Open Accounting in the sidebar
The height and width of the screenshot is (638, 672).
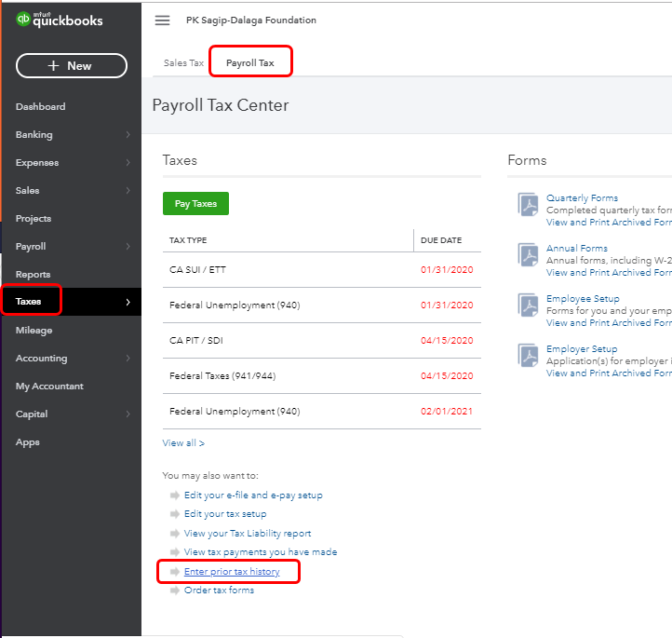pyautogui.click(x=42, y=359)
